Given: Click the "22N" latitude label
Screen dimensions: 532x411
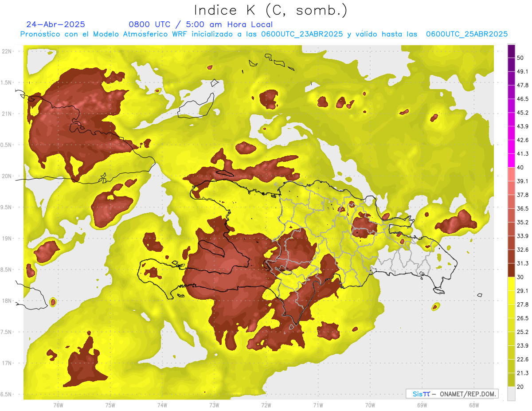Looking at the screenshot, I should click(8, 51).
